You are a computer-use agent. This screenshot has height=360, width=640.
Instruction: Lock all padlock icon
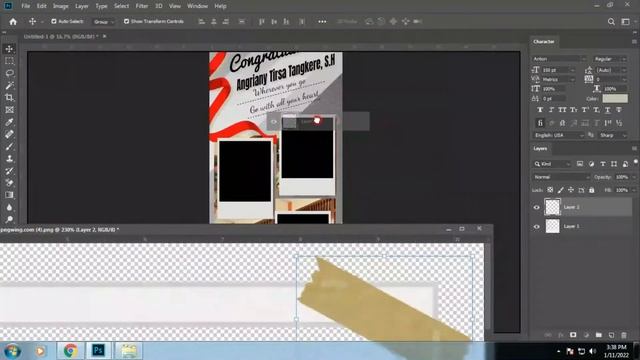[x=591, y=190]
